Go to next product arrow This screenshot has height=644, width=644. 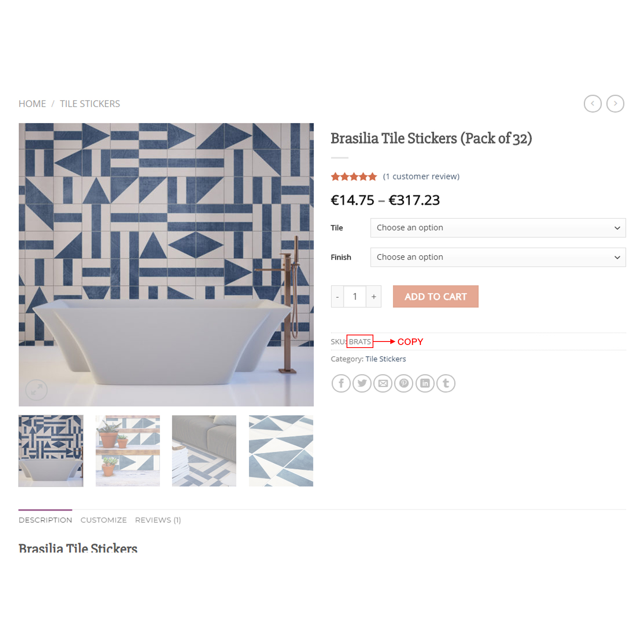click(615, 104)
